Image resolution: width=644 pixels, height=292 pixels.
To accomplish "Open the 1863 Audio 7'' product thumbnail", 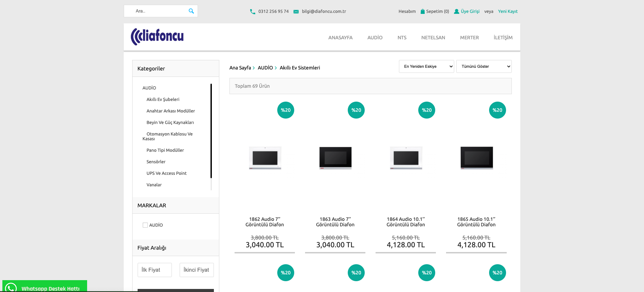I will click(335, 158).
